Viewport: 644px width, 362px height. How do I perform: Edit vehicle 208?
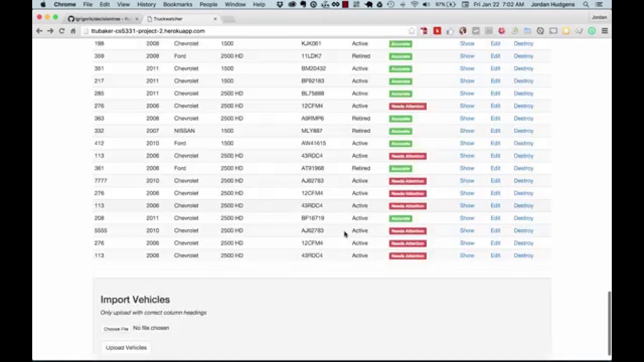495,218
